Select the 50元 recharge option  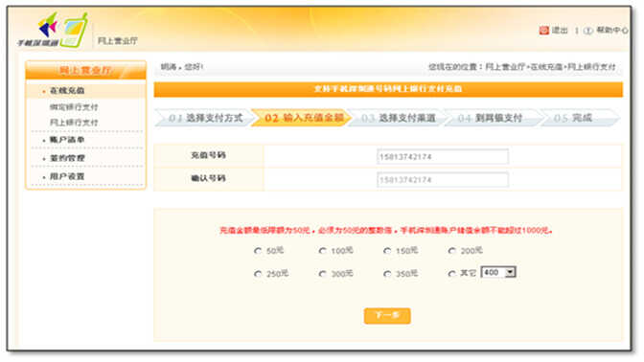click(x=258, y=251)
